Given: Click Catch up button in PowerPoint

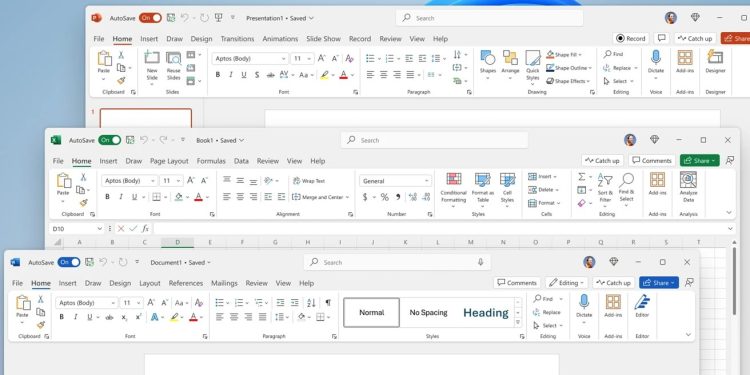Looking at the screenshot, I should (x=695, y=38).
